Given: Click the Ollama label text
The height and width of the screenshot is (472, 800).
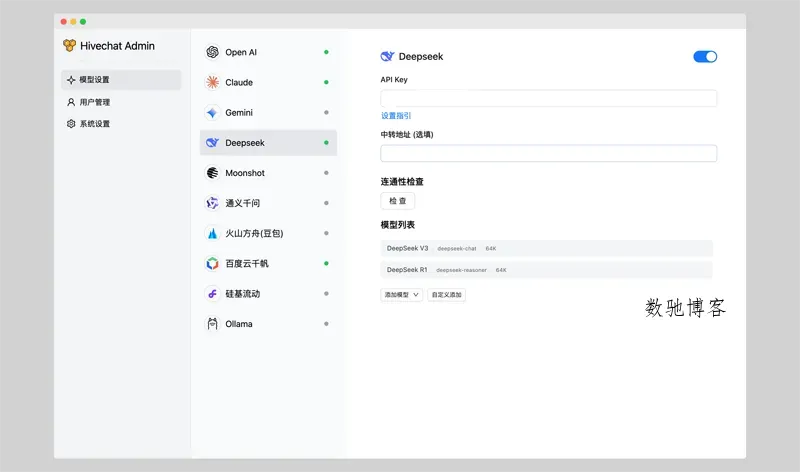Looking at the screenshot, I should [239, 324].
